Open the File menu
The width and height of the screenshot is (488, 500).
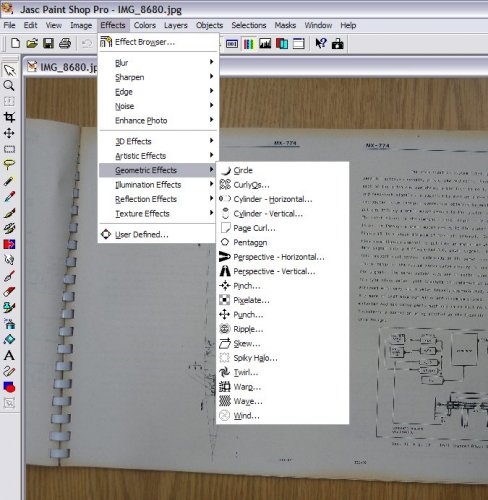click(x=9, y=25)
